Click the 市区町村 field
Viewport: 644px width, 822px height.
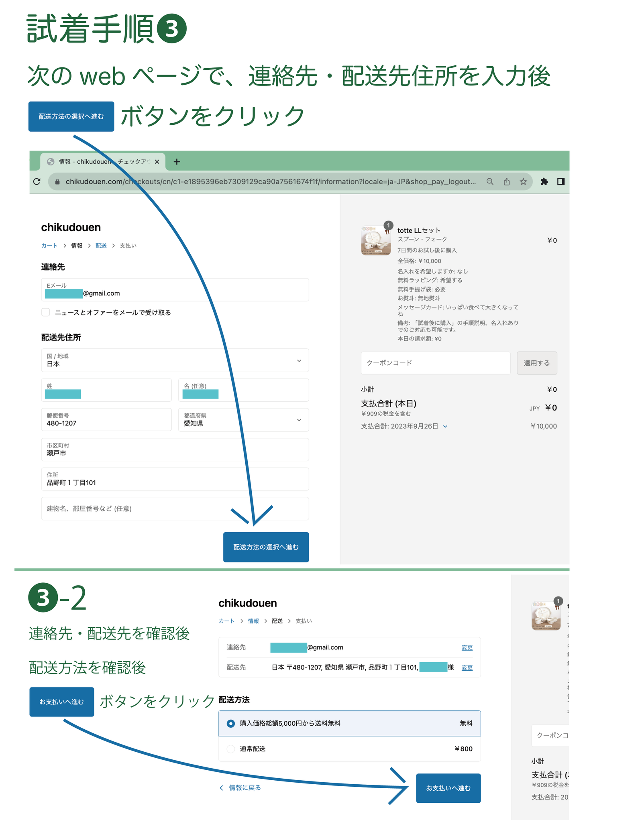point(175,450)
